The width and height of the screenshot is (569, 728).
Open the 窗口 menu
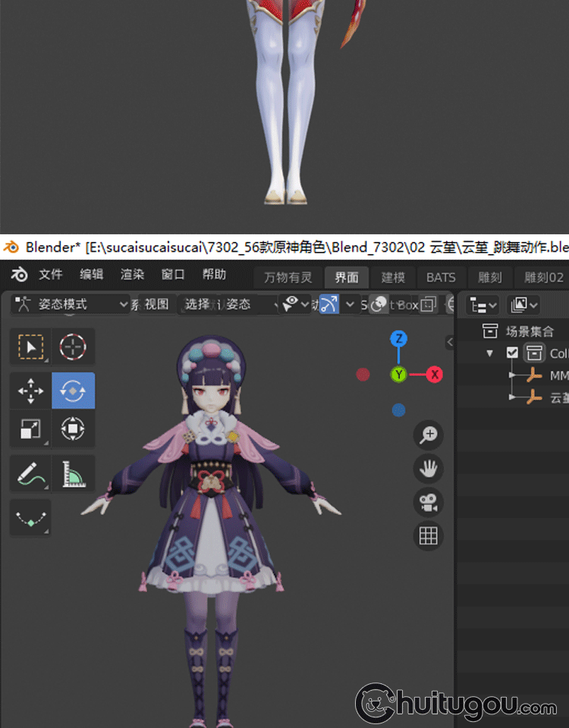point(173,275)
